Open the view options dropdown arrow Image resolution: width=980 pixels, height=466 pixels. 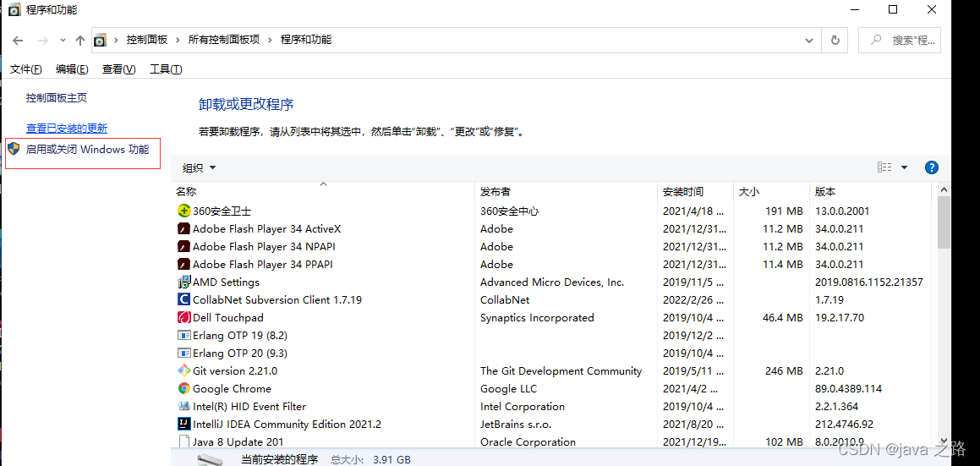pos(904,167)
